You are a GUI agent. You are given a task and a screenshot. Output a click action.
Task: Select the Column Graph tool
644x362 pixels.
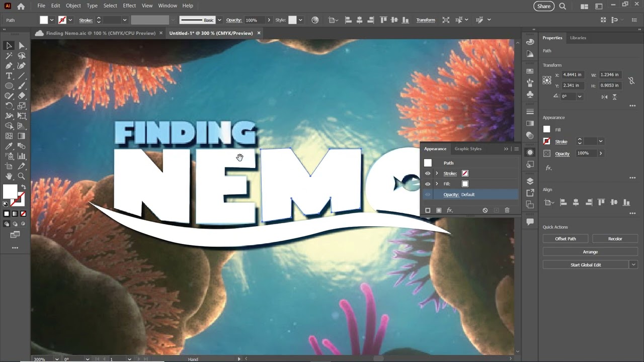tap(22, 156)
